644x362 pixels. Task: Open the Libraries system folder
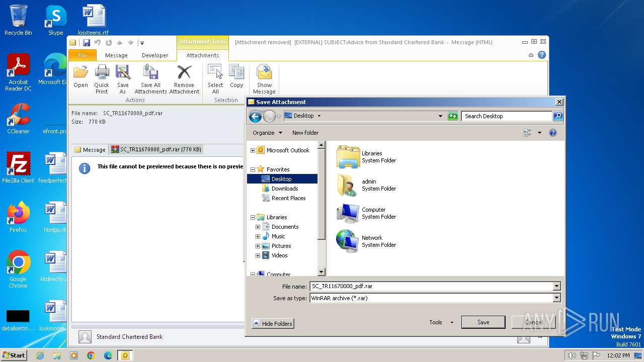367,157
